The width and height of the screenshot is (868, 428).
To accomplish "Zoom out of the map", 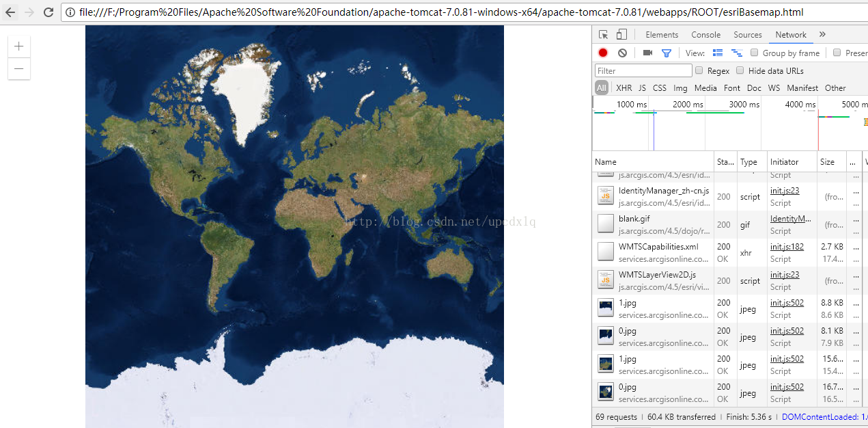I will [19, 68].
